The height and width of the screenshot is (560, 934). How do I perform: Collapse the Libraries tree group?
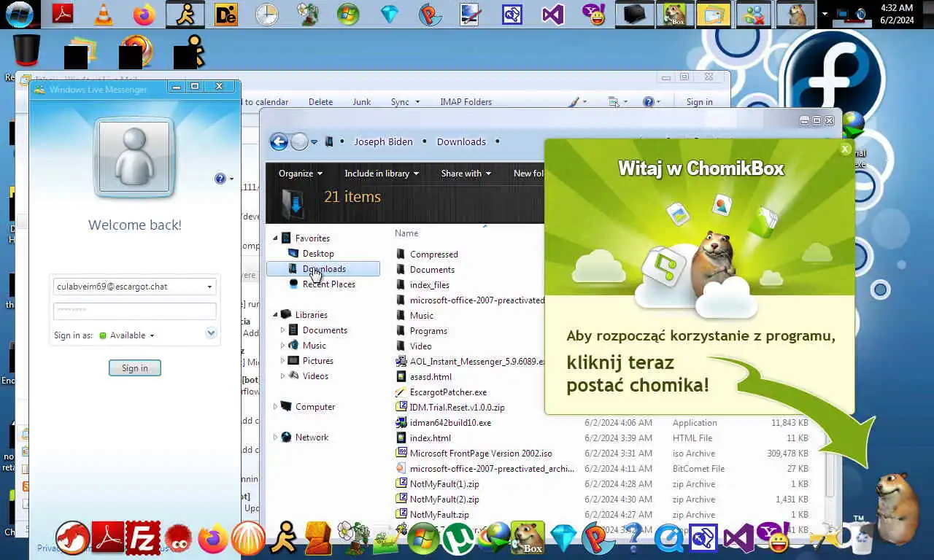(x=276, y=315)
